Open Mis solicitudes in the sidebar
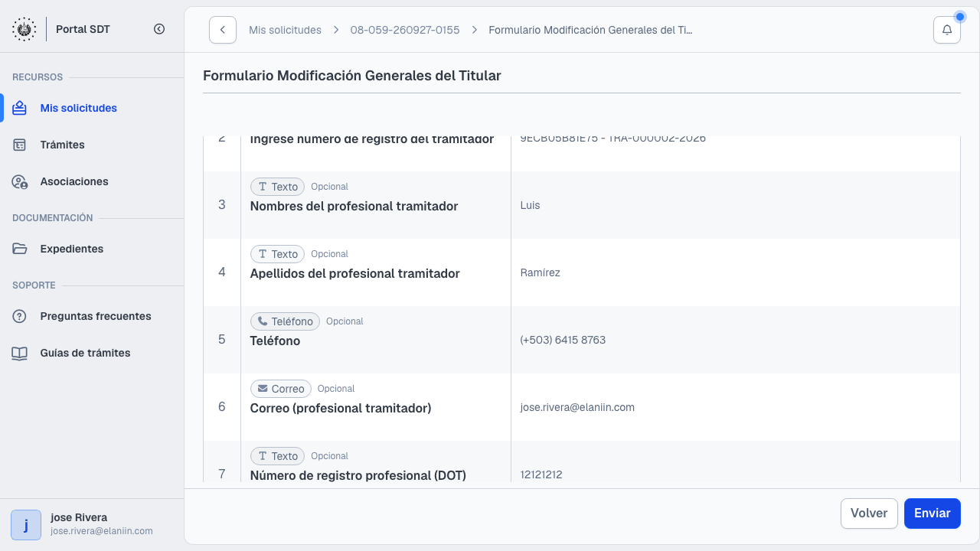This screenshot has height=551, width=980. (x=92, y=108)
